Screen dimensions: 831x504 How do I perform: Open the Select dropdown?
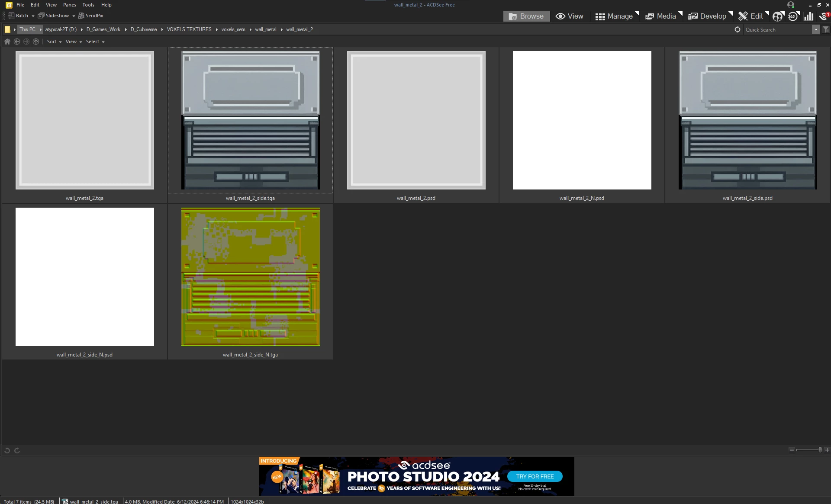pyautogui.click(x=95, y=42)
